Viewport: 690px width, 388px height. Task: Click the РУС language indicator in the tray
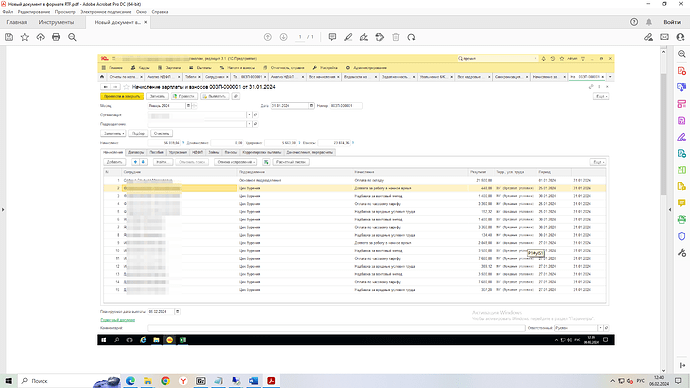(x=640, y=381)
